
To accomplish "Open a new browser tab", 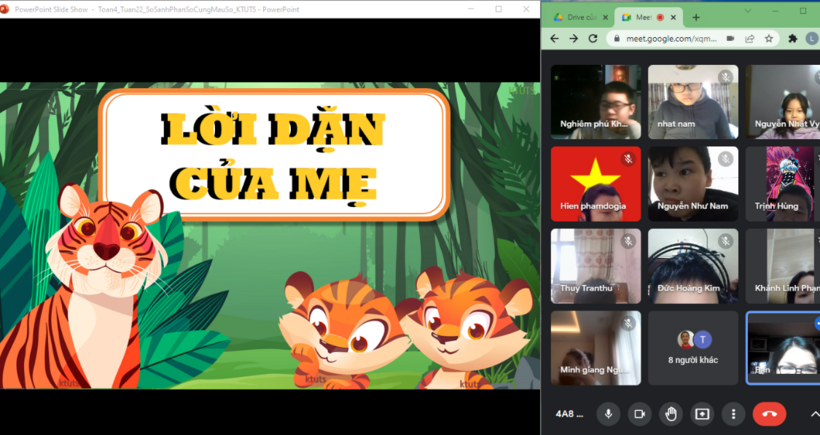I will pos(696,17).
